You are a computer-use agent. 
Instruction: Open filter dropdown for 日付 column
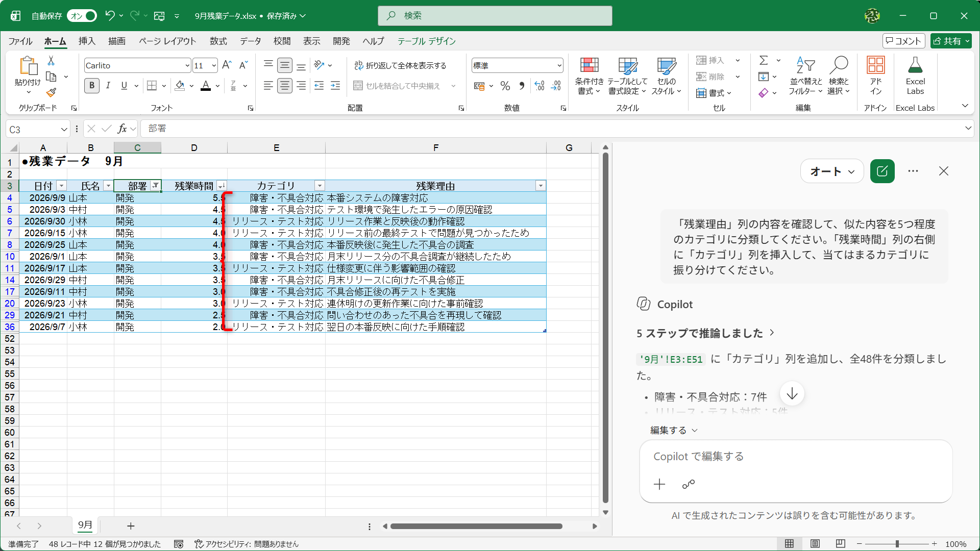[x=61, y=186]
